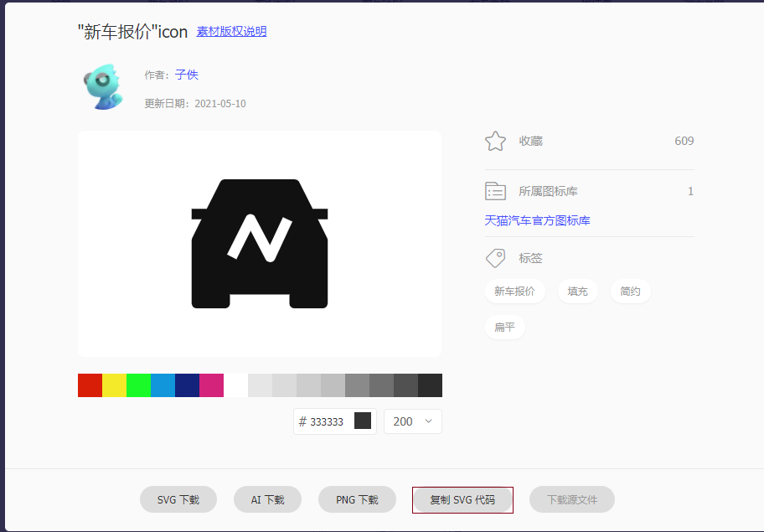
Task: Pick the magenta pink color swatch
Action: (211, 385)
